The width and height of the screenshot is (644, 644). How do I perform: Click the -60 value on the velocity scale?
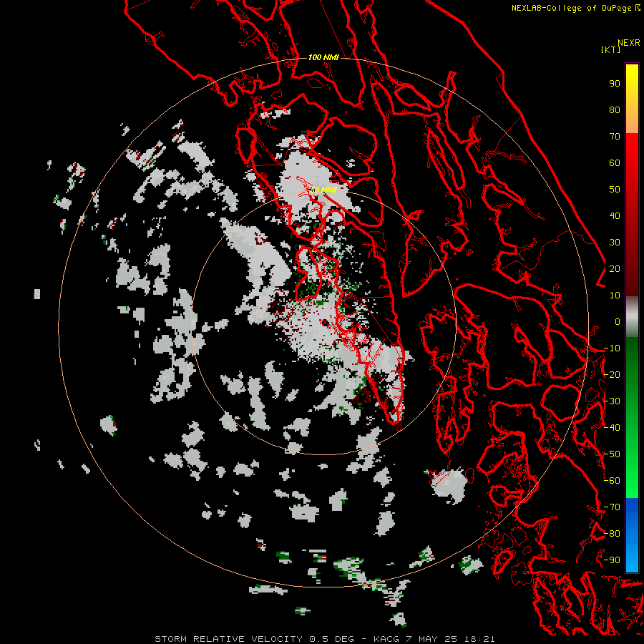pos(612,481)
